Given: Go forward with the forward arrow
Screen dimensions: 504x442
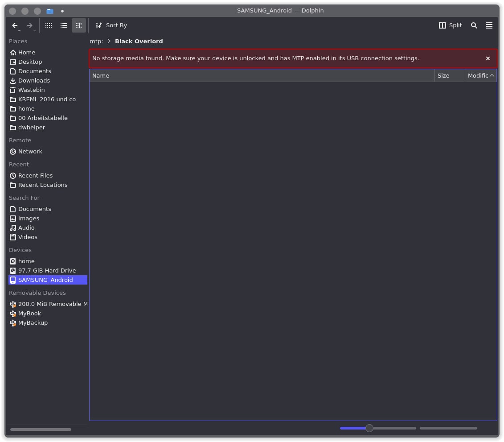Looking at the screenshot, I should (x=29, y=25).
